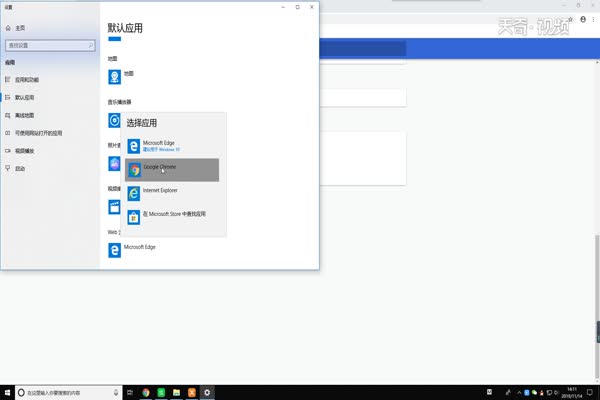Click the video player default app icon
This screenshot has height=400, width=600.
click(x=114, y=207)
